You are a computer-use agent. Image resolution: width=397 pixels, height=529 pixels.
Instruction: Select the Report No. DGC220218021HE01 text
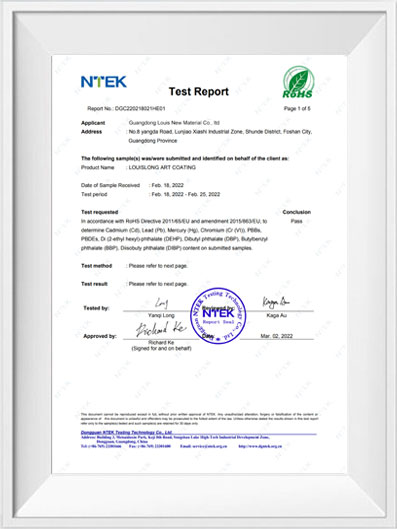click(126, 109)
